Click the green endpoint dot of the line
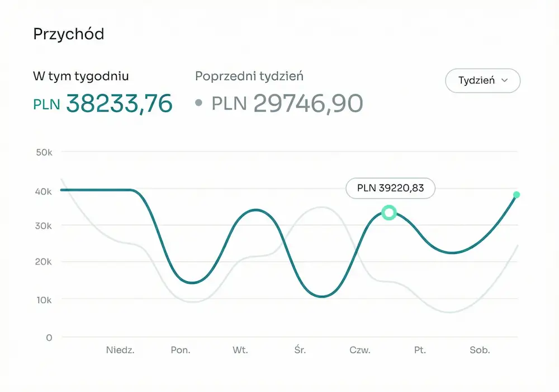 [517, 195]
